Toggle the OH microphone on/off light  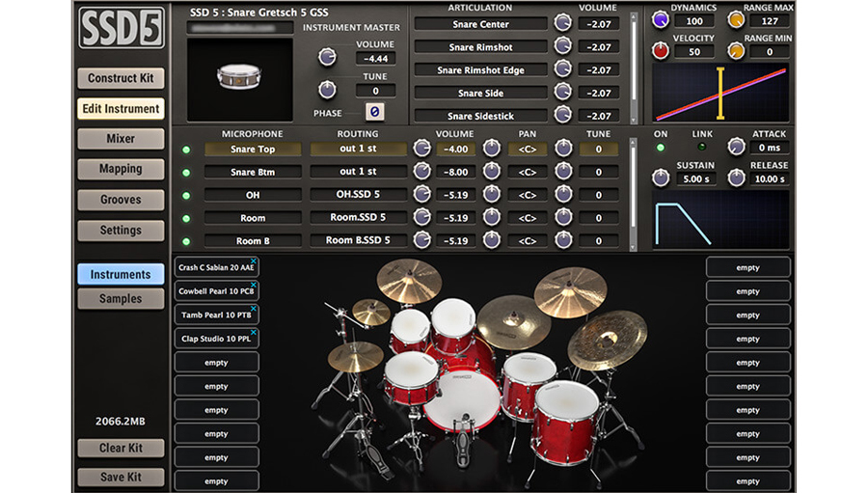[x=186, y=196]
